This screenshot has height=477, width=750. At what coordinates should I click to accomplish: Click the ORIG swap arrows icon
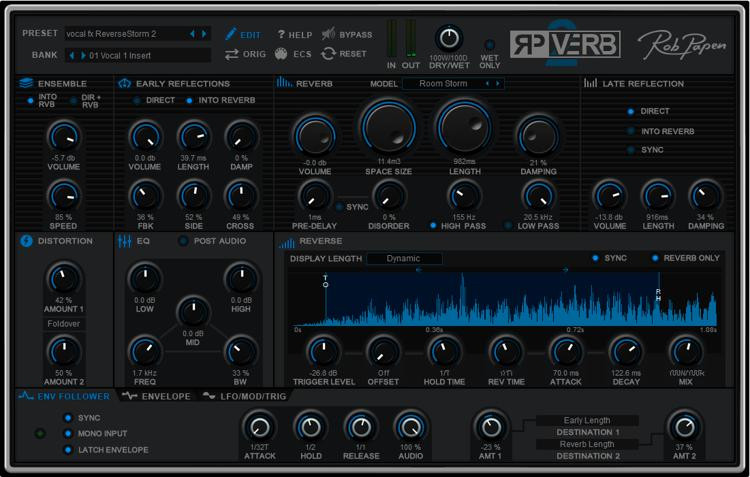pos(232,54)
